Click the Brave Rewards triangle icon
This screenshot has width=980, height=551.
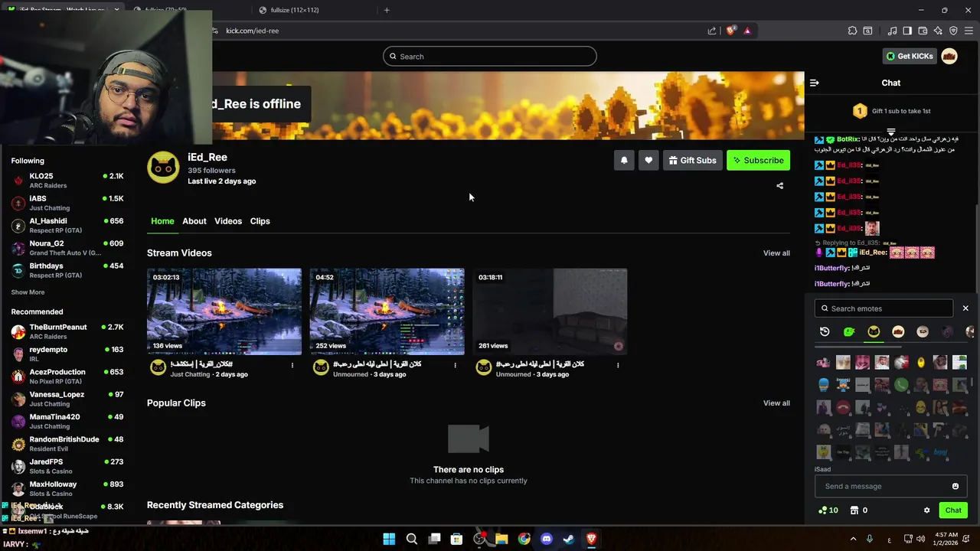pyautogui.click(x=747, y=31)
